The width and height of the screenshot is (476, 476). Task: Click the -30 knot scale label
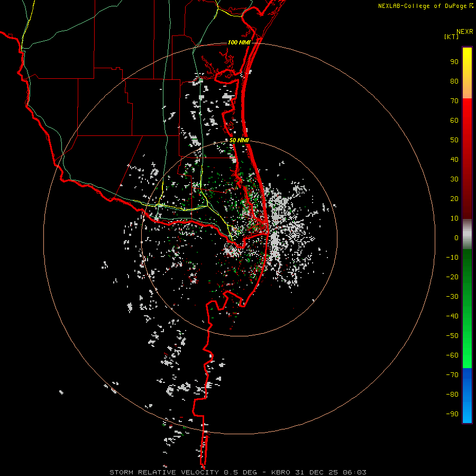tap(452, 297)
